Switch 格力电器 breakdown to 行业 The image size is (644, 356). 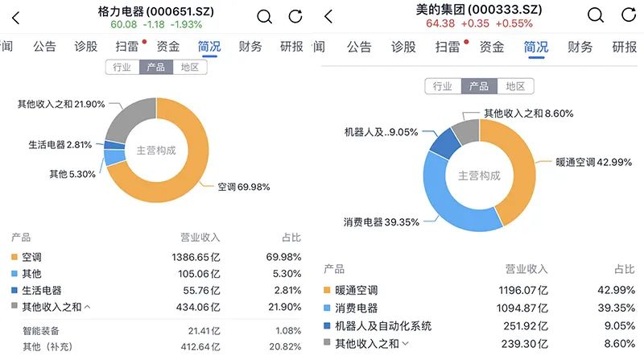click(122, 67)
